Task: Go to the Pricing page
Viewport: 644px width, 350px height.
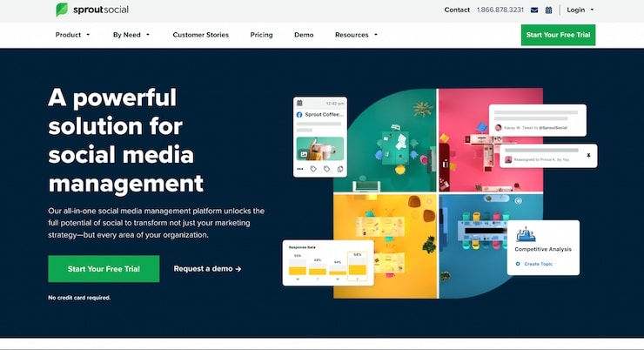Action: 261,35
